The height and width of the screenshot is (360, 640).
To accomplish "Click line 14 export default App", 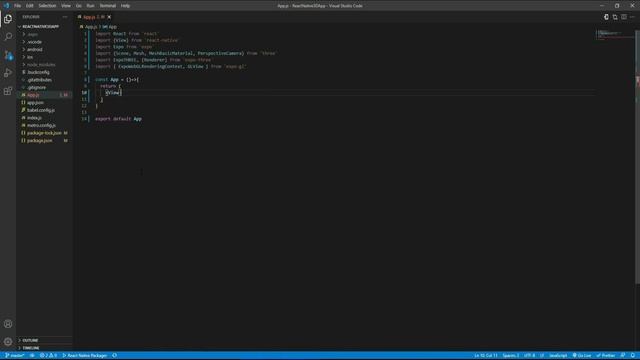I will (x=118, y=119).
